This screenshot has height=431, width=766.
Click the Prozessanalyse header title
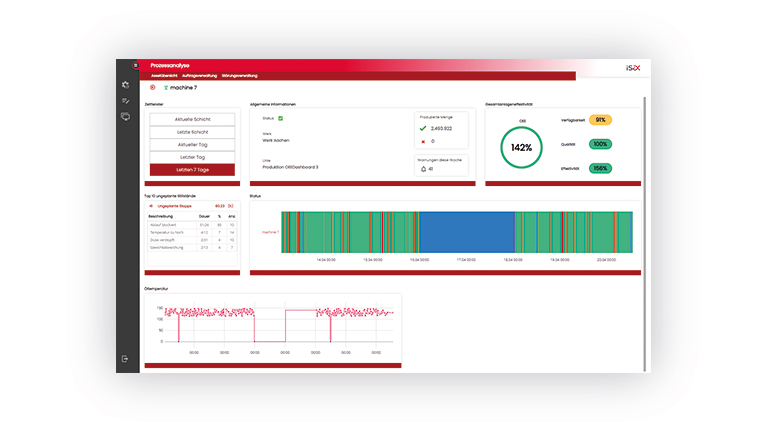click(x=170, y=65)
